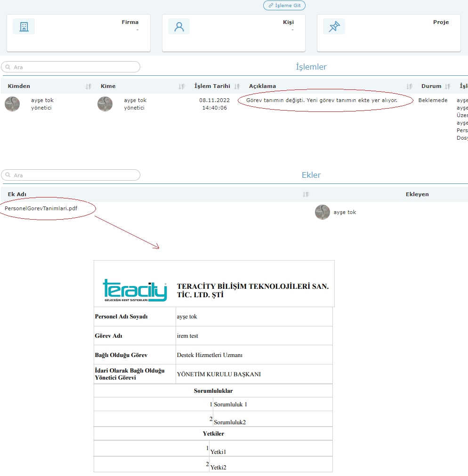Open the PersonelGorevTanimlari.pdf attachment
Screen dimensions: 468x476
point(41,209)
